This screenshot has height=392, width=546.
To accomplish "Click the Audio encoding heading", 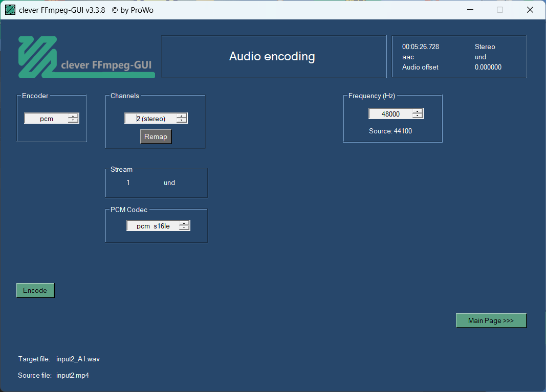I will (x=272, y=56).
